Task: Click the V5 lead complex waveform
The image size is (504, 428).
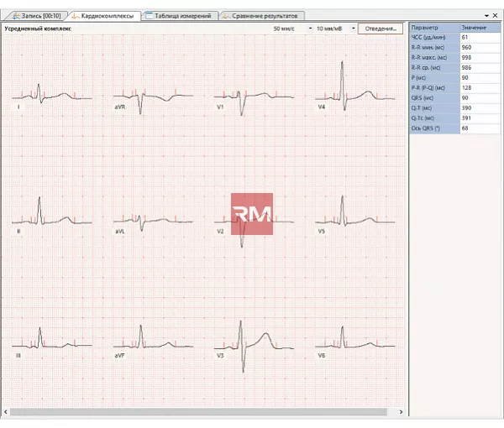Action: tap(354, 211)
